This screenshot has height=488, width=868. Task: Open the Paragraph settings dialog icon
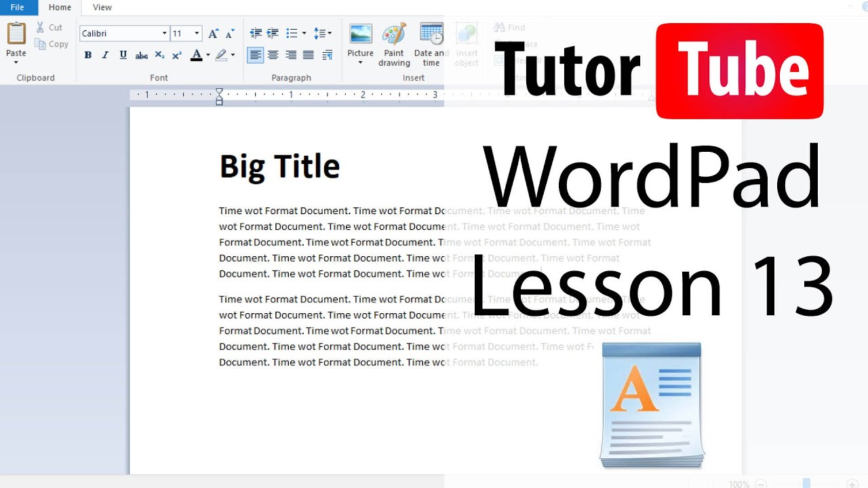pos(328,55)
